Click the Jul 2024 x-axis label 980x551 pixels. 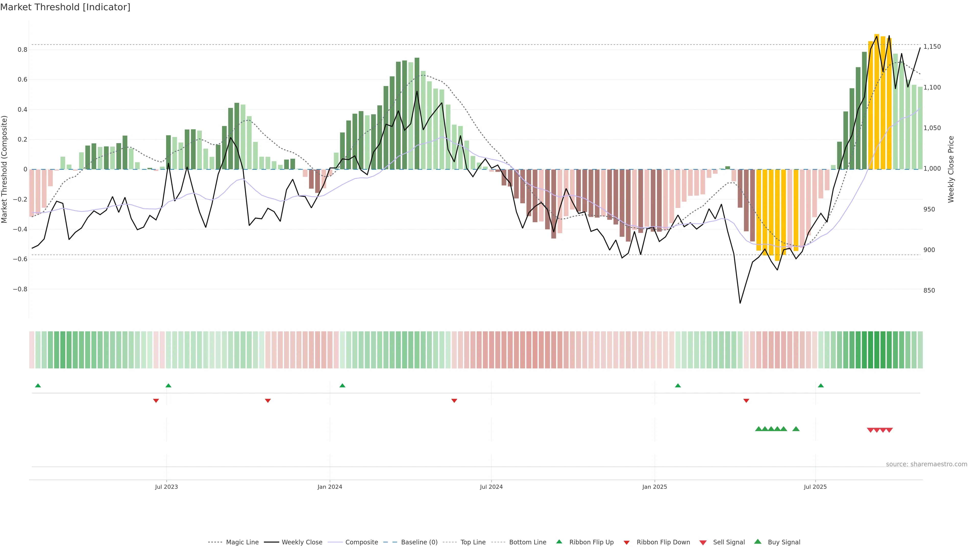click(491, 487)
